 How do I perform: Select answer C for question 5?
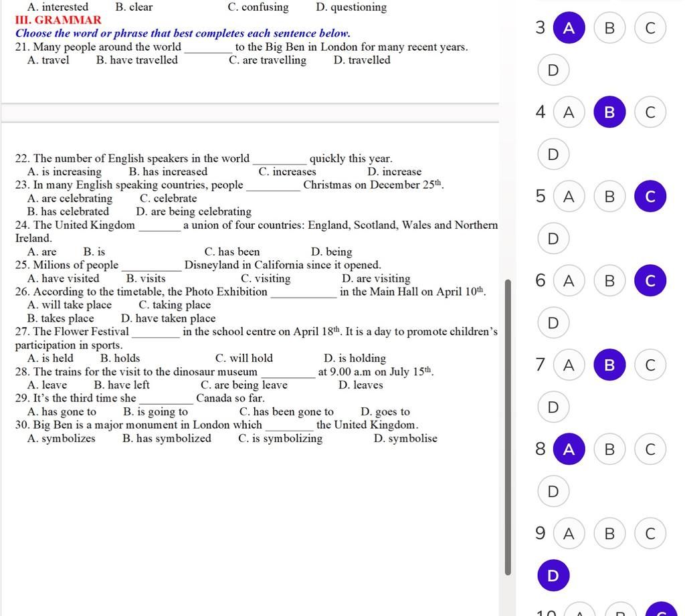(650, 196)
